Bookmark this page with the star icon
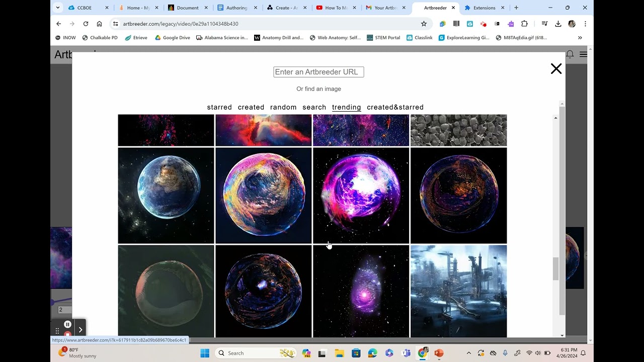This screenshot has height=362, width=644. (424, 24)
